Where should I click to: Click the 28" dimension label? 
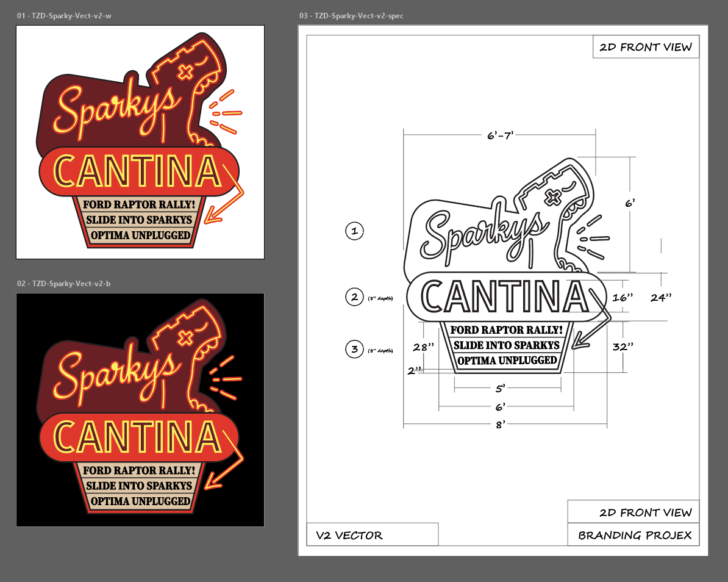[423, 347]
